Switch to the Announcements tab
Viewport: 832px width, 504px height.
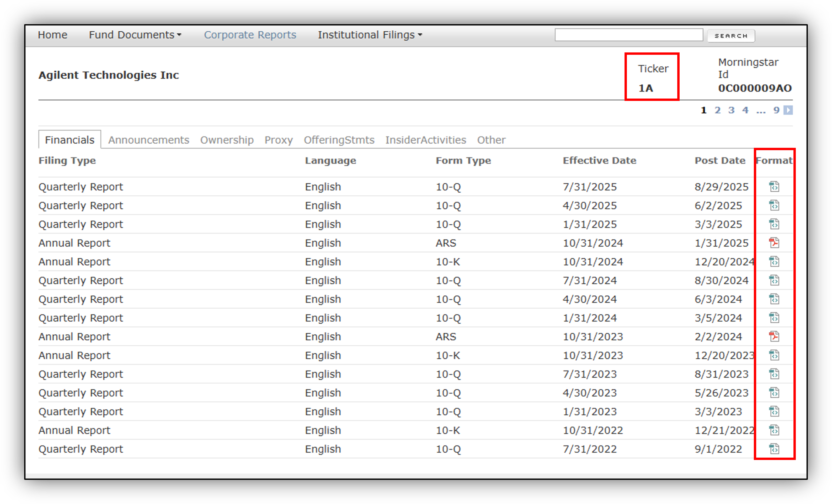[x=148, y=140]
